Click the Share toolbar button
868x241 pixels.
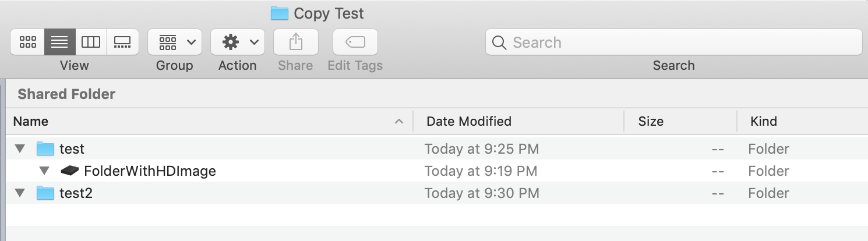coord(296,42)
